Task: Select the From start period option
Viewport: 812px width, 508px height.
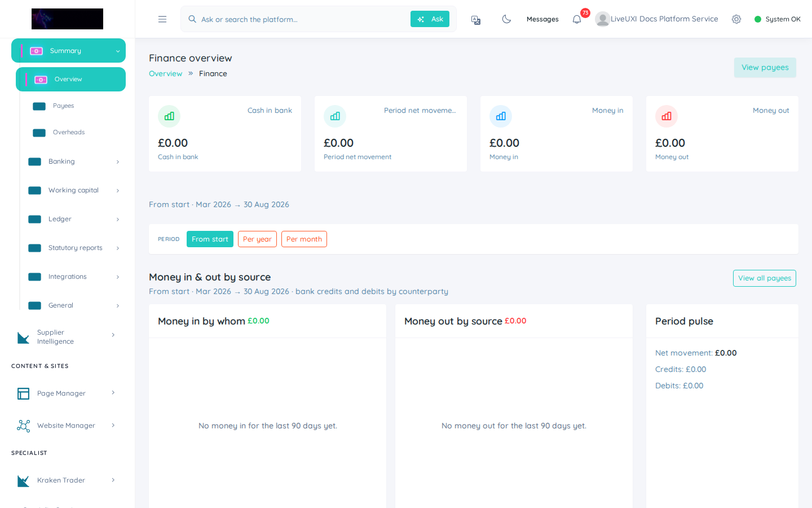Action: coord(210,239)
